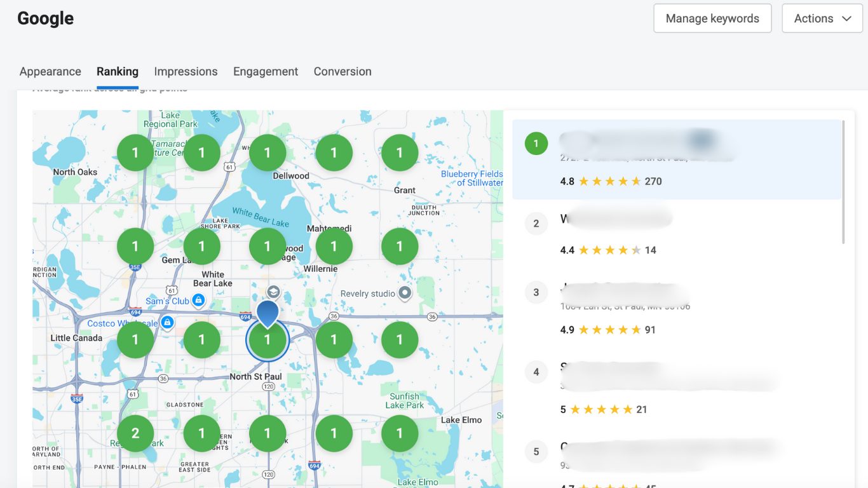Click the Manage keywords button
Viewport: 868px width, 488px height.
click(x=712, y=18)
